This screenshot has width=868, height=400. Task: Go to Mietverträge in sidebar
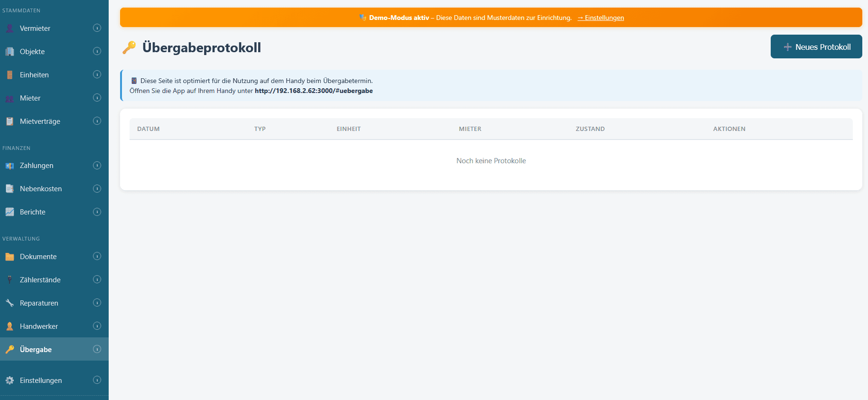tap(40, 121)
